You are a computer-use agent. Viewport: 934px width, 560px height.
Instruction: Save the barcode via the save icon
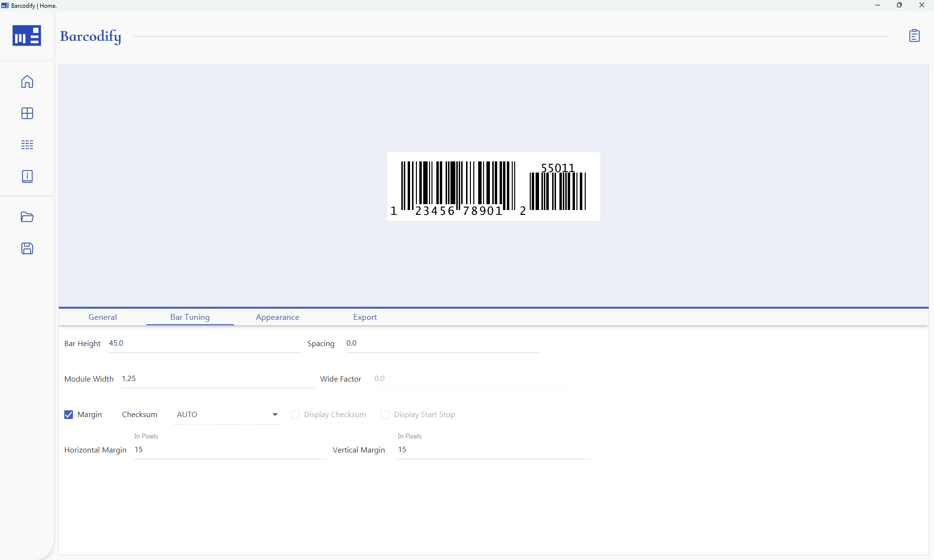pyautogui.click(x=27, y=248)
